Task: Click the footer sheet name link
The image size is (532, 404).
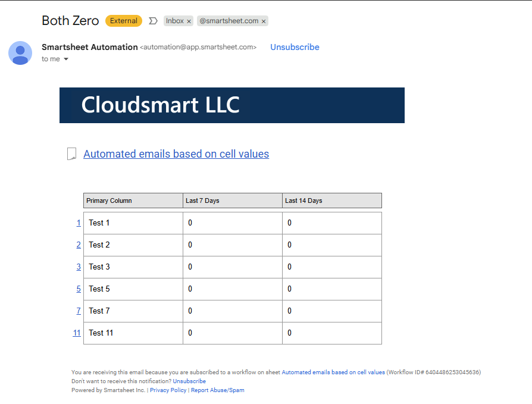Action: (333, 372)
